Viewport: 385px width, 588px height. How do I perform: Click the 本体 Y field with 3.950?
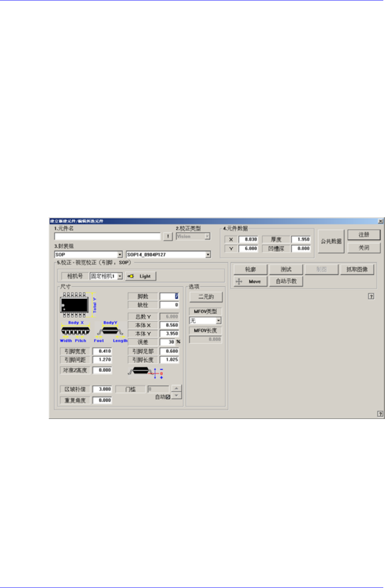point(170,334)
